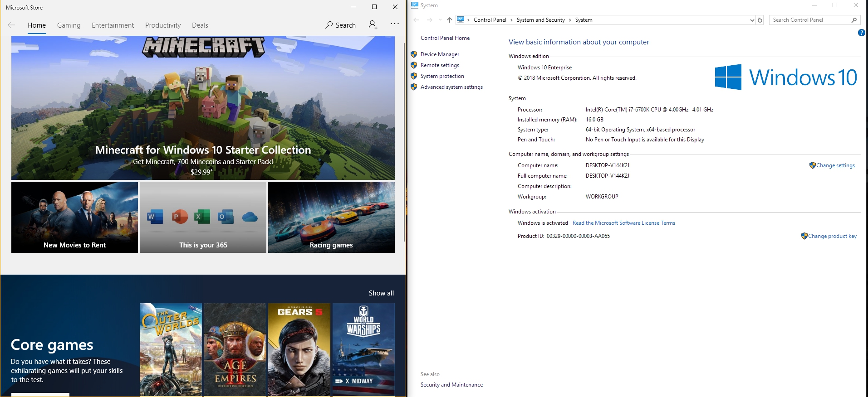Click the System window title icon
This screenshot has width=868, height=397.
pyautogui.click(x=414, y=5)
